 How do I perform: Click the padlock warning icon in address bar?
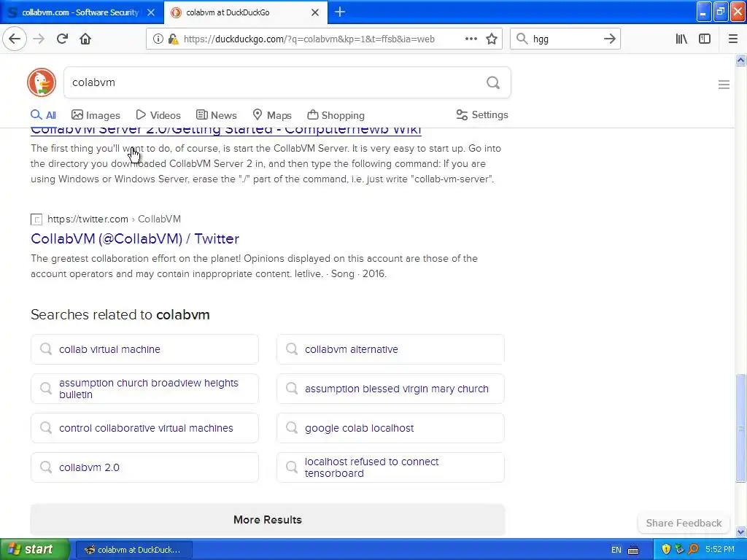point(173,39)
